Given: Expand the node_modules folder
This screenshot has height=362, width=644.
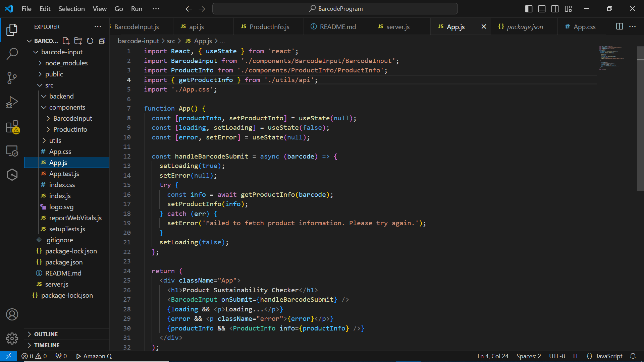Looking at the screenshot, I should tap(66, 63).
